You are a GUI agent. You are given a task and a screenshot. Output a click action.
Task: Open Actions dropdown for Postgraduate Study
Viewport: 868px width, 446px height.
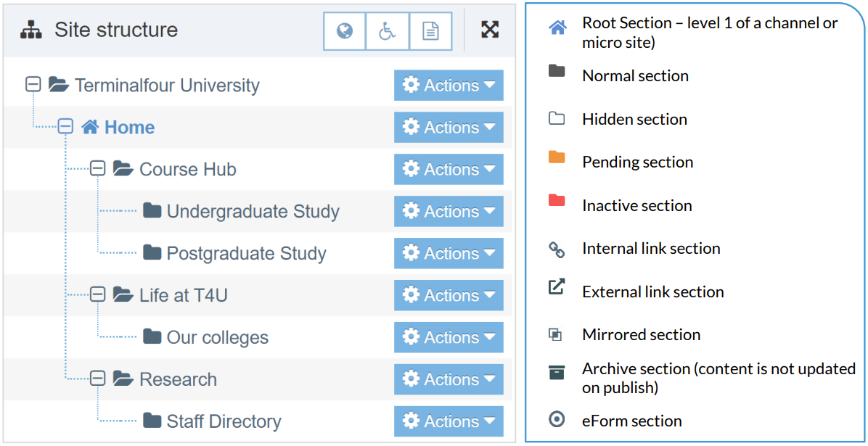(449, 254)
